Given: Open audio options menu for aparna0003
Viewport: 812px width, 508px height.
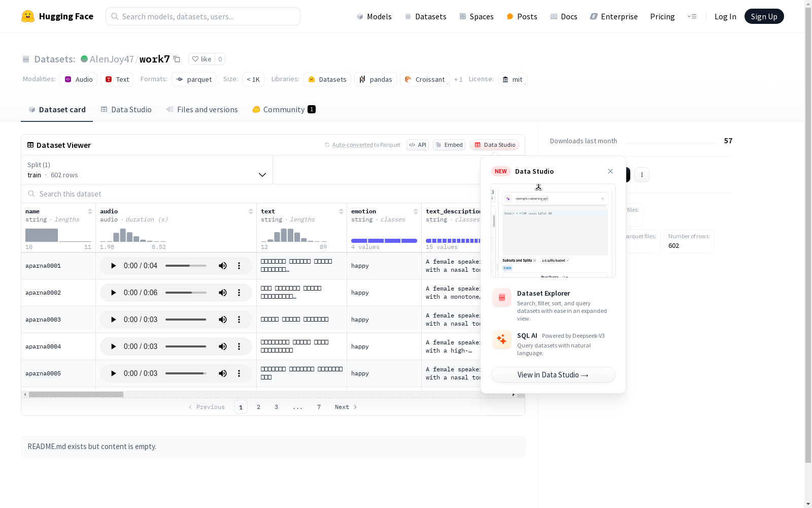Looking at the screenshot, I should coord(239,320).
